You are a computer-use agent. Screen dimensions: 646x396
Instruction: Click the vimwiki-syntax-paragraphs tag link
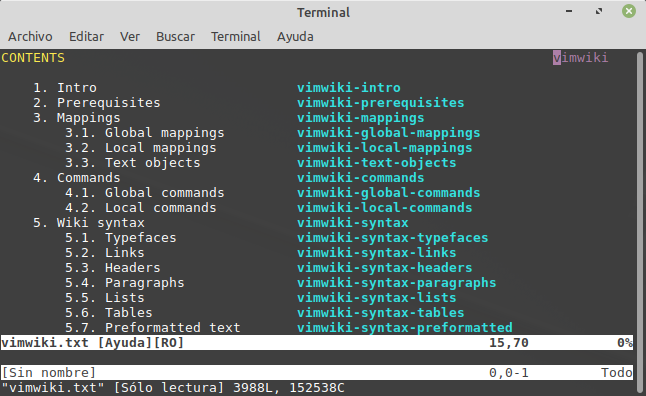coord(396,283)
